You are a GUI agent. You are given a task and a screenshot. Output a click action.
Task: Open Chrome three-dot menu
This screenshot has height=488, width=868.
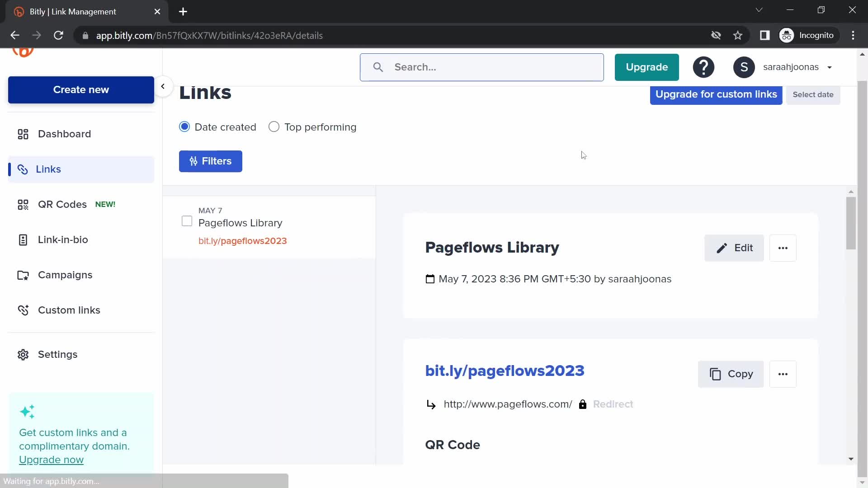click(853, 35)
